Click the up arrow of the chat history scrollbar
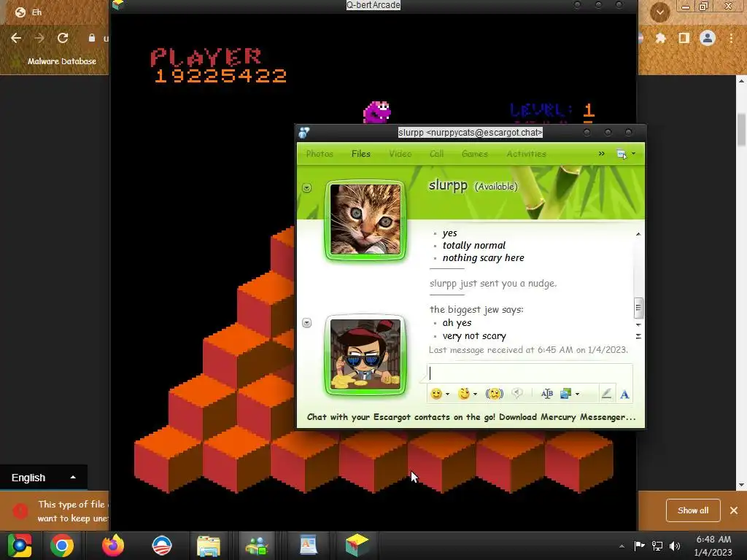This screenshot has width=747, height=560. pyautogui.click(x=638, y=234)
